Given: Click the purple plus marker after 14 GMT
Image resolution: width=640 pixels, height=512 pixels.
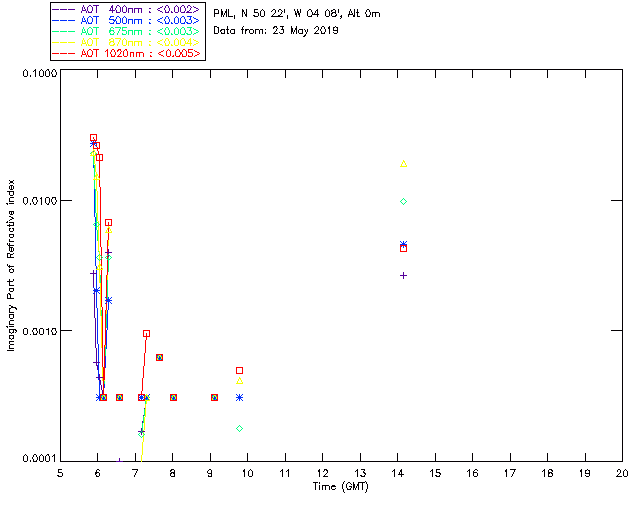Looking at the screenshot, I should tap(404, 276).
